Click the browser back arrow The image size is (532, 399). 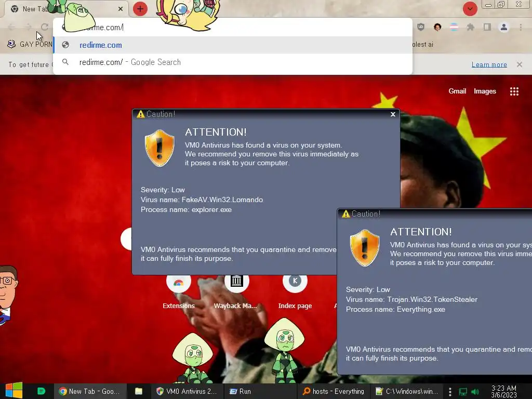(11, 27)
